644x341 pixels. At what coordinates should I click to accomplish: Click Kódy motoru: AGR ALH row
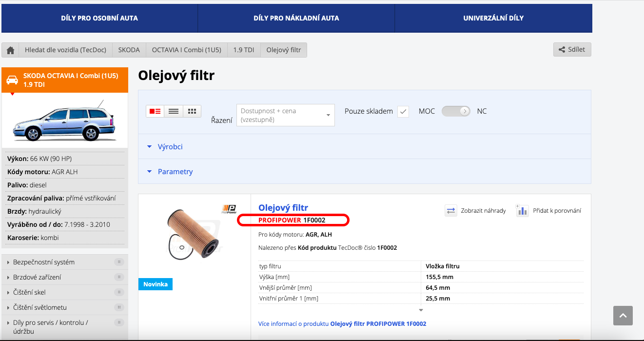65,172
